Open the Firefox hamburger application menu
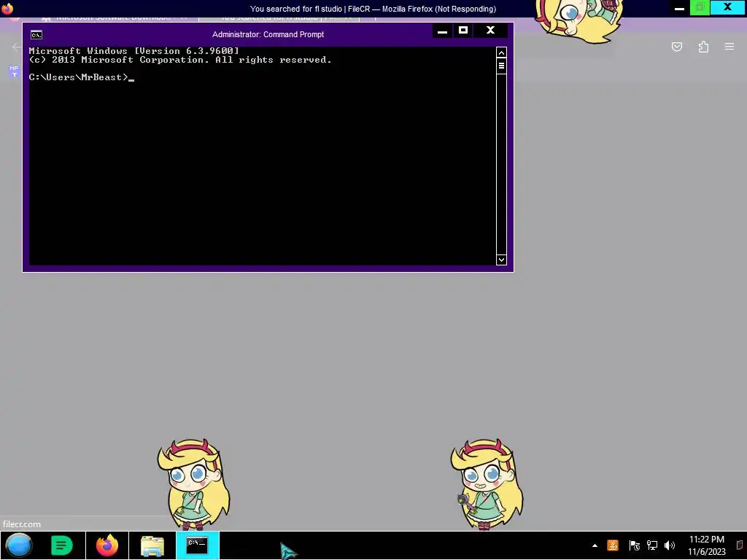This screenshot has width=747, height=560. coord(729,47)
